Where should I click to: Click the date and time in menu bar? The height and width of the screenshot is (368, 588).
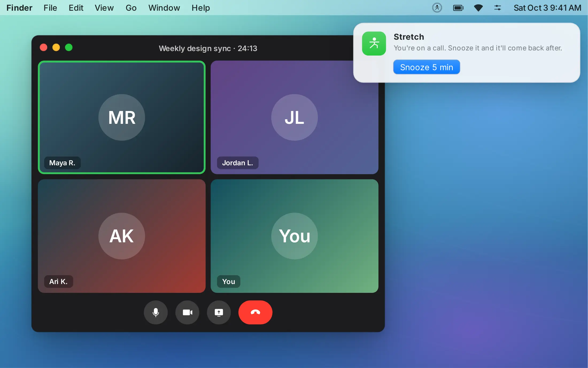547,8
